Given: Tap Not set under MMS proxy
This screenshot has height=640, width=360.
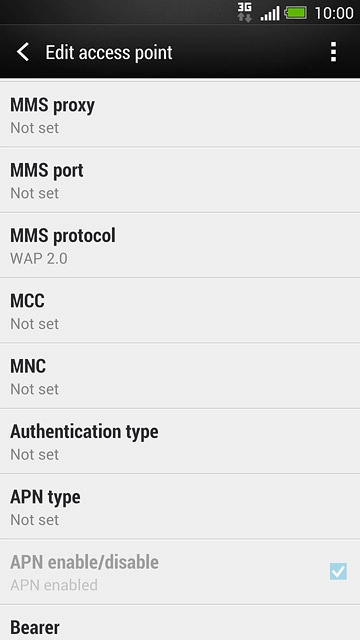Looking at the screenshot, I should 34,128.
